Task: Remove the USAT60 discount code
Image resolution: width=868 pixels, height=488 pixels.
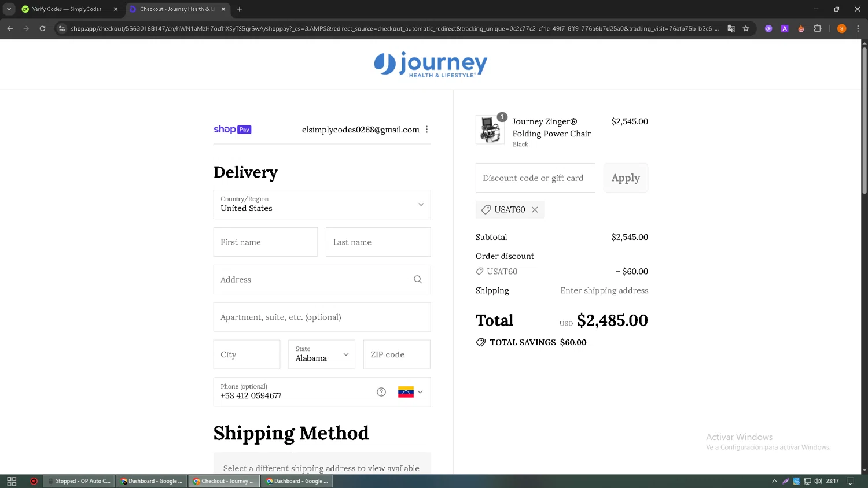Action: click(x=535, y=210)
